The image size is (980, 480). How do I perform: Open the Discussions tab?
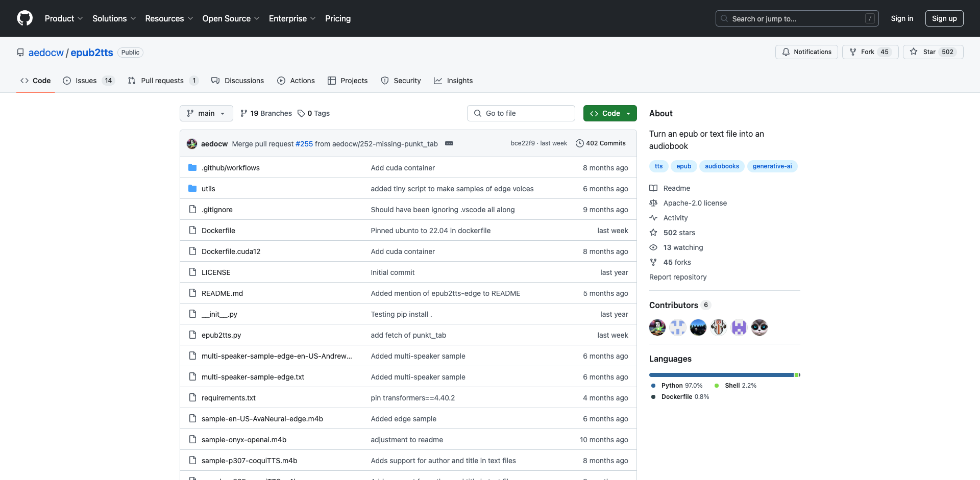[x=238, y=81]
